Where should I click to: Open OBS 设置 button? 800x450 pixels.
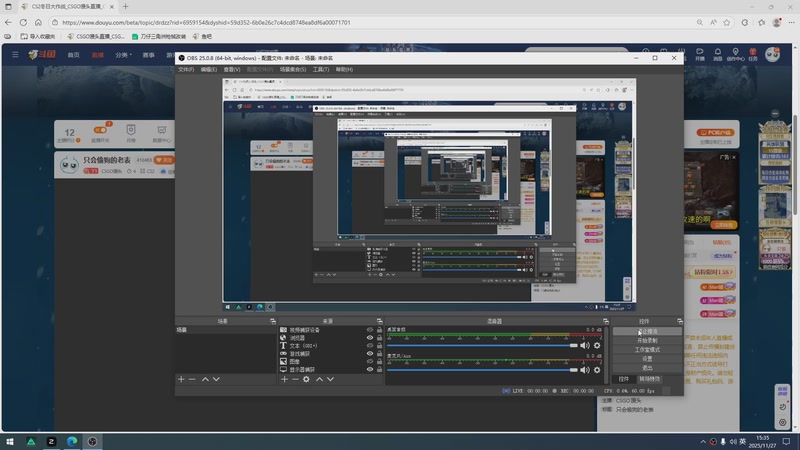click(647, 359)
